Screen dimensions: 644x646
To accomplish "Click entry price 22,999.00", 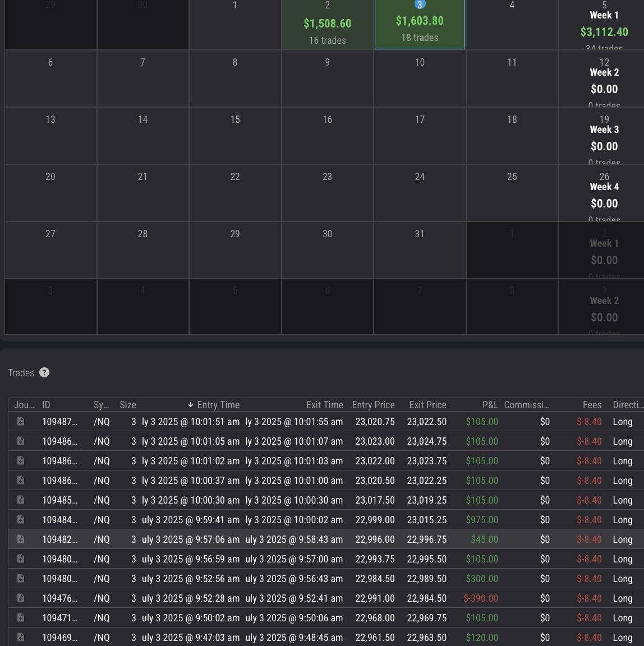I will click(375, 519).
